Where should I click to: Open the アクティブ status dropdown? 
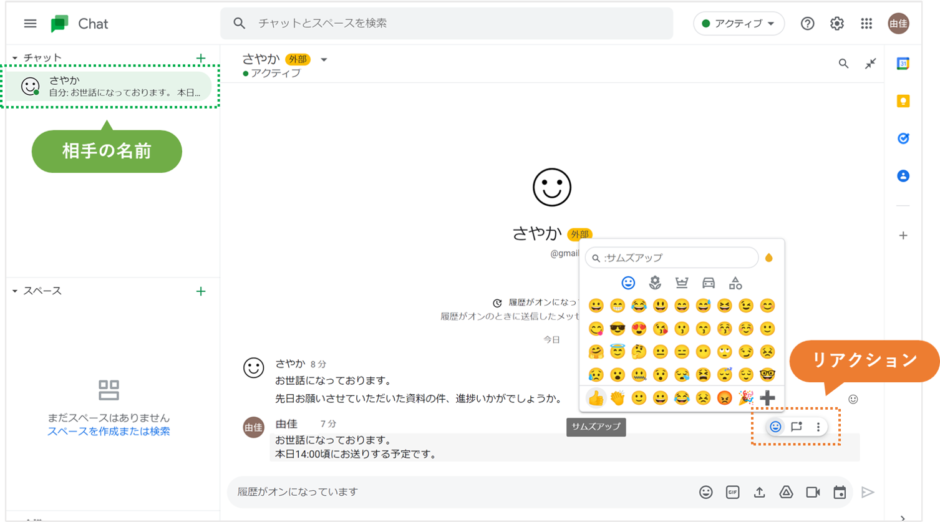(739, 23)
